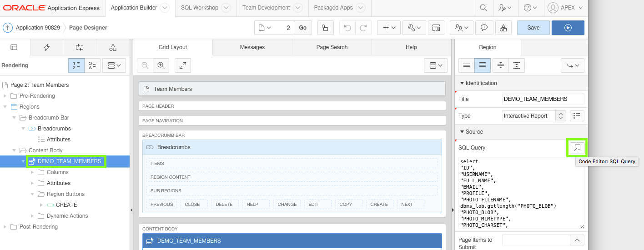Open the Help question mark menu

pos(530,8)
